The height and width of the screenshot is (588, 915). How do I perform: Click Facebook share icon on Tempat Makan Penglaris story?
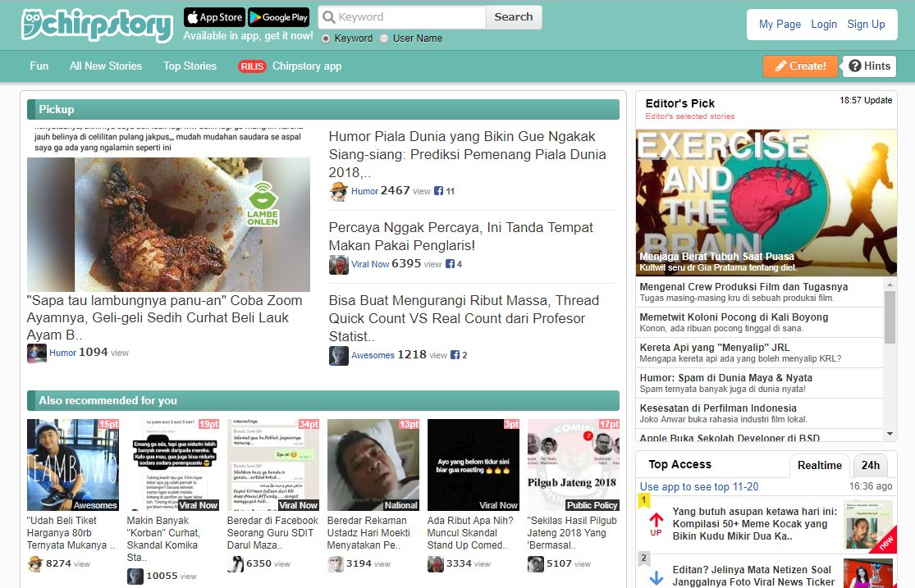450,264
